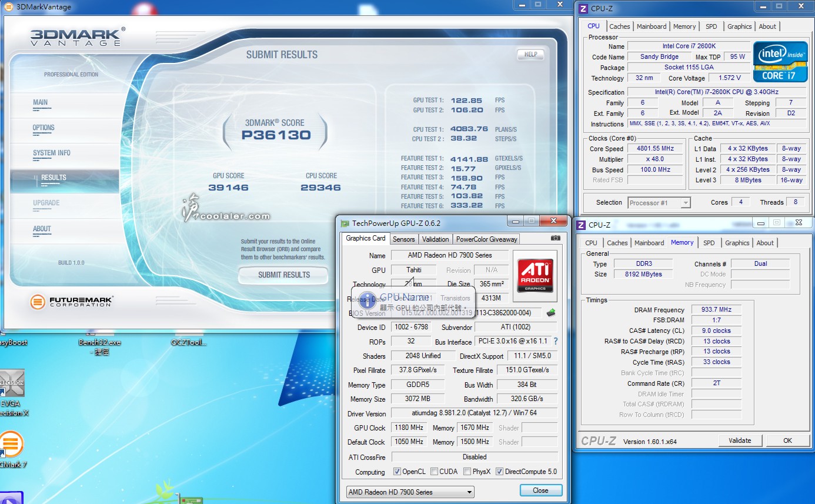
Task: Click the ATI Radeon logo in GPU-Z
Action: [535, 275]
